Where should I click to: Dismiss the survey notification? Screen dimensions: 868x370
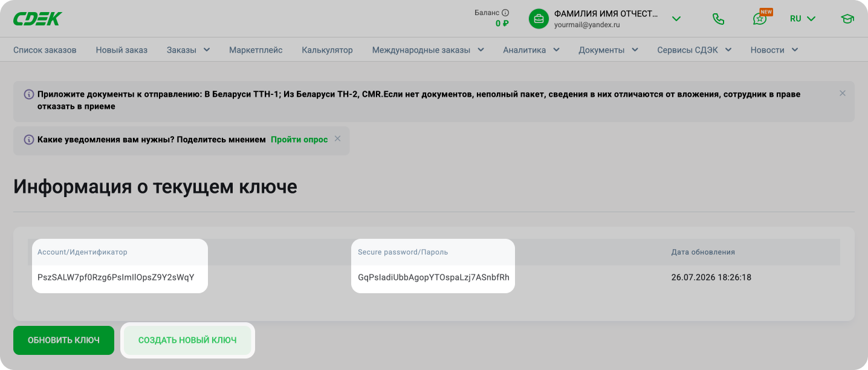click(338, 138)
